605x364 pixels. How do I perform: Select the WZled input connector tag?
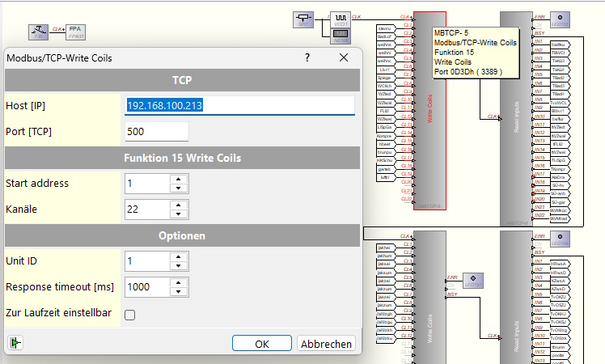click(x=386, y=95)
